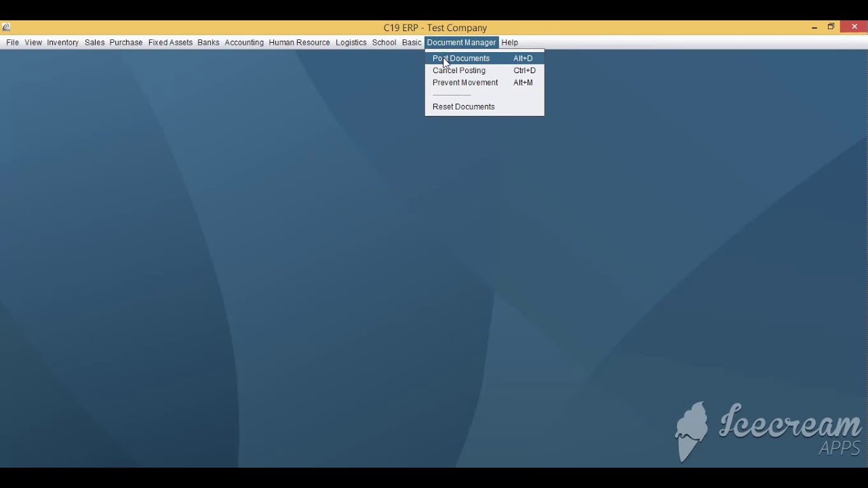Open the Logistics menu
The image size is (868, 488).
pos(351,43)
